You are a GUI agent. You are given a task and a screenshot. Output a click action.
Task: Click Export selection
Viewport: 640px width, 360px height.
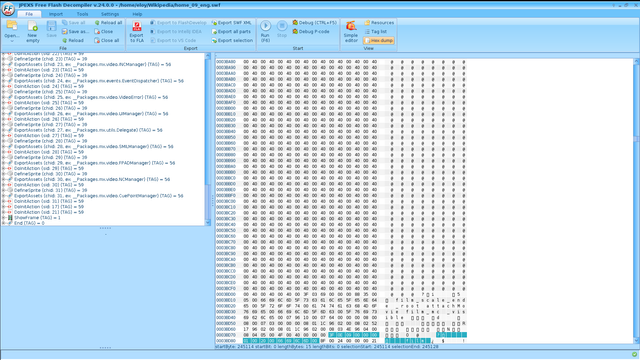(x=232, y=40)
